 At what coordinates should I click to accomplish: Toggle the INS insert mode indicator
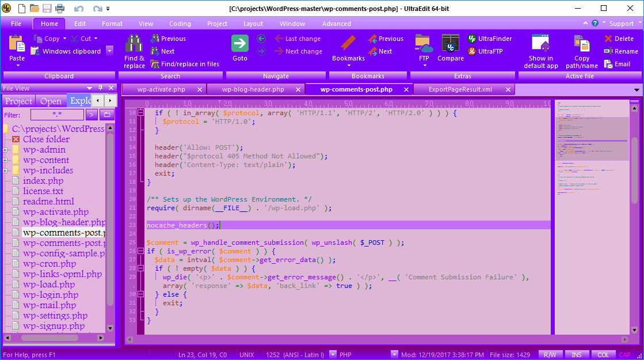(576, 355)
